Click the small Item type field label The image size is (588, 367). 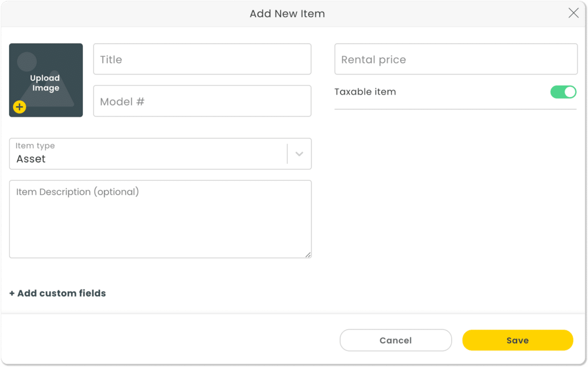(x=35, y=146)
